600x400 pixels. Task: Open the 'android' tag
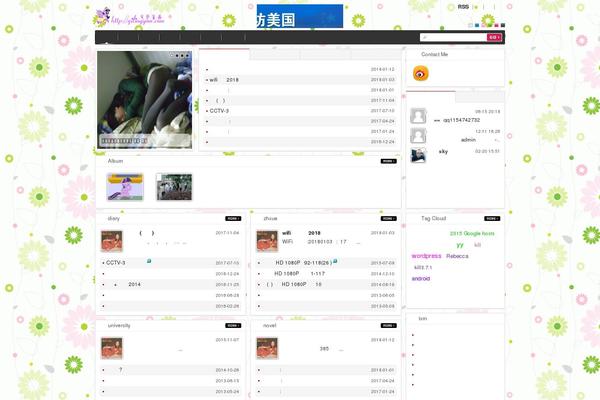(x=421, y=279)
